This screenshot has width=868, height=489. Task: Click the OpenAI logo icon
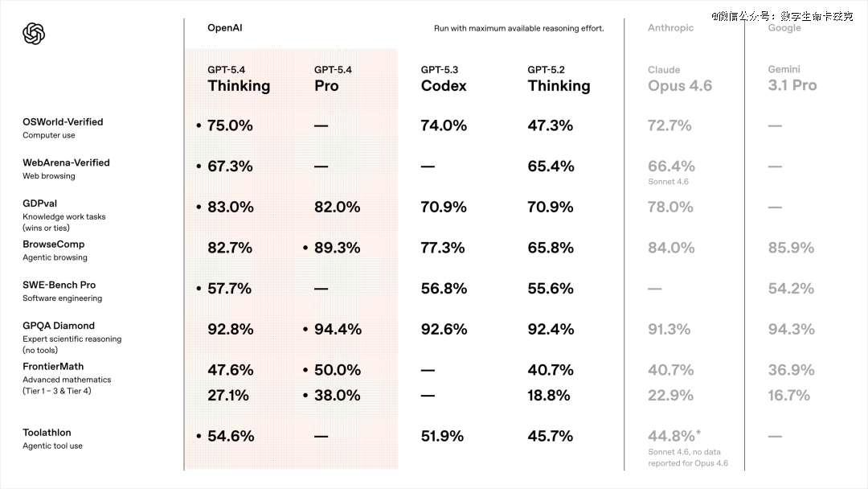click(34, 33)
